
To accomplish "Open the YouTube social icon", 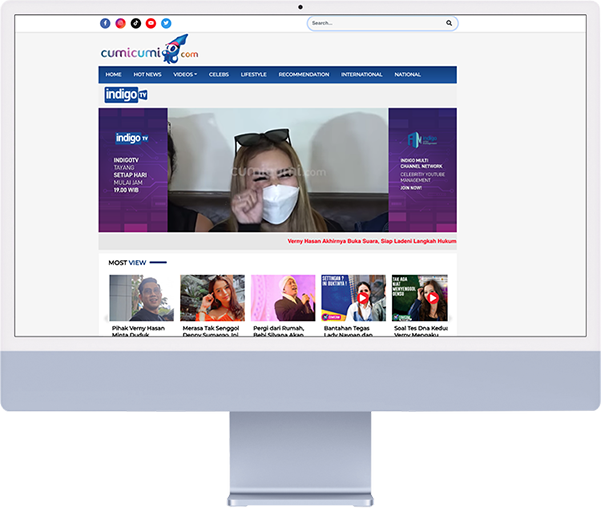I will click(x=151, y=23).
